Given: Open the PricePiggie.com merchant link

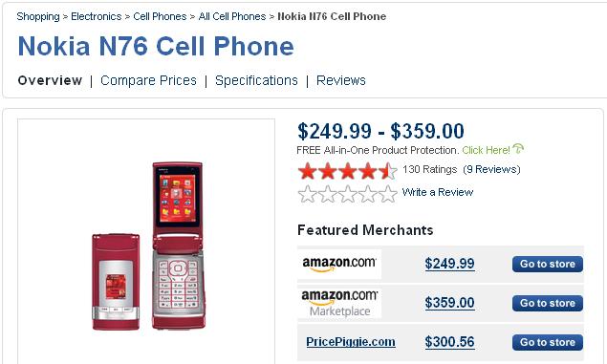Looking at the screenshot, I should point(351,342).
